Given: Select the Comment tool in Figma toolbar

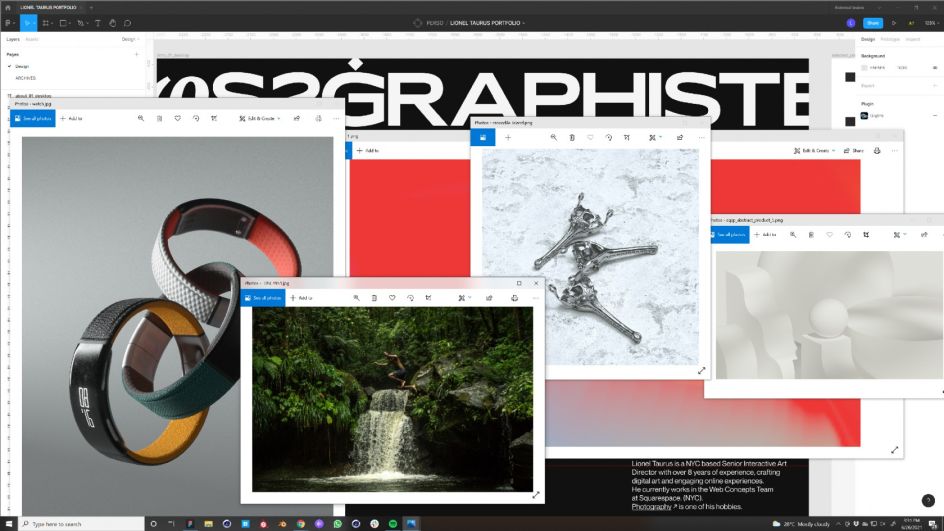Looking at the screenshot, I should [127, 22].
